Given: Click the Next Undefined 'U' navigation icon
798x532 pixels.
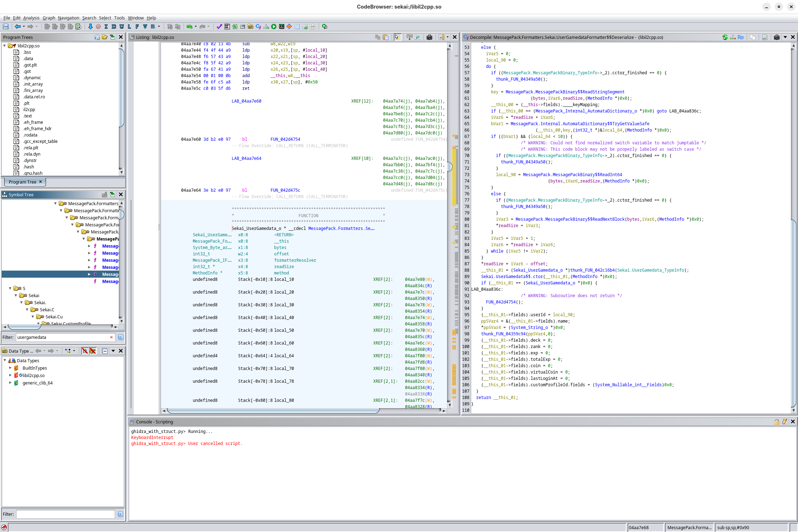Looking at the screenshot, I should point(122,27).
